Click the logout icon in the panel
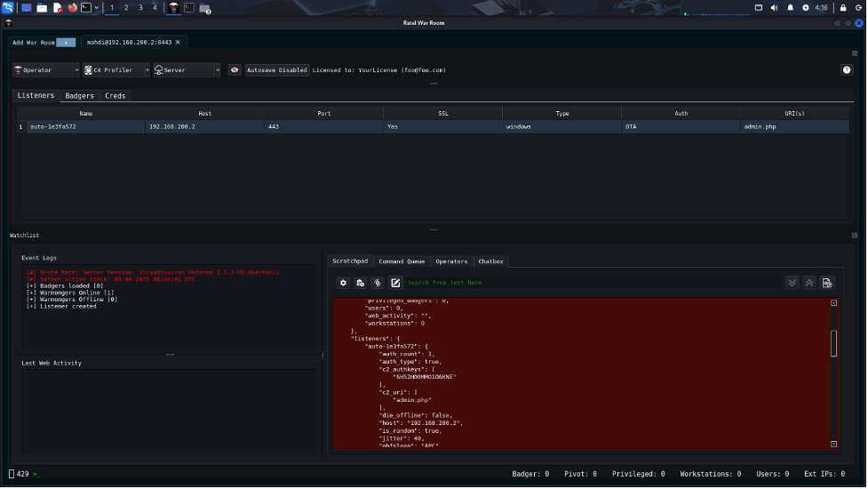This screenshot has height=489, width=868. click(858, 8)
